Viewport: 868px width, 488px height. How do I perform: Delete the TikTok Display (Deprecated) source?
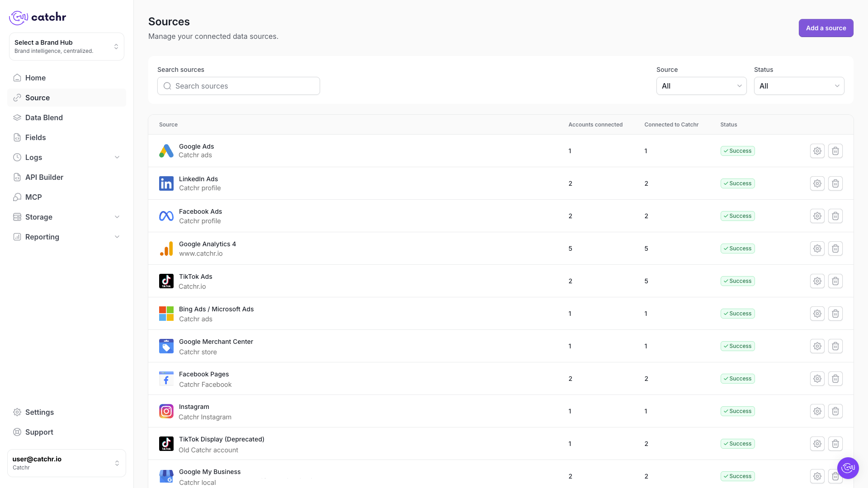click(835, 444)
